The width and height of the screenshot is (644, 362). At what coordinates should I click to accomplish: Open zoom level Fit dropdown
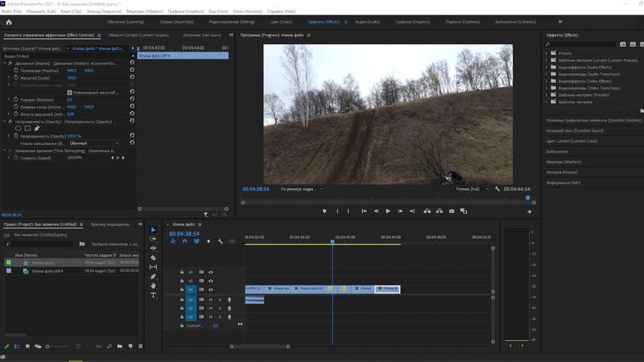301,189
